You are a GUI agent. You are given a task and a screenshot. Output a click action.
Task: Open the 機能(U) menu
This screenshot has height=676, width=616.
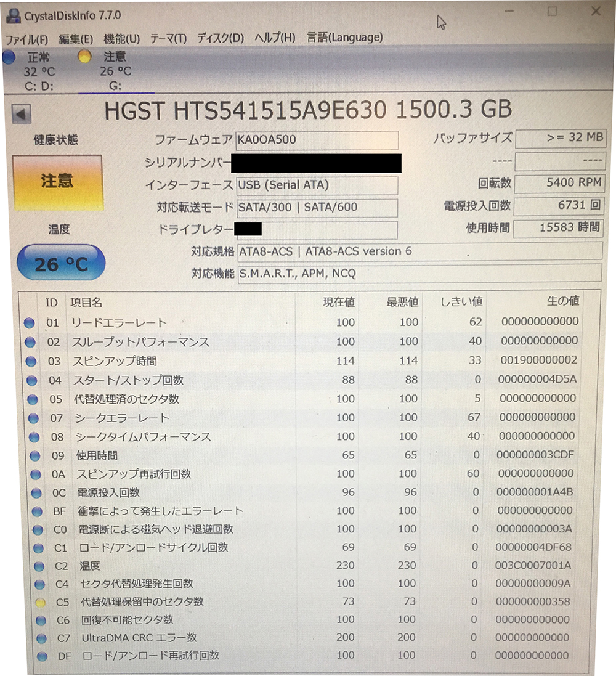coord(121,38)
